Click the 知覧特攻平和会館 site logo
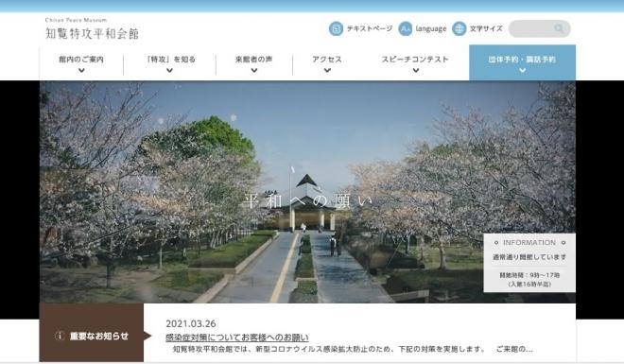 92,33
